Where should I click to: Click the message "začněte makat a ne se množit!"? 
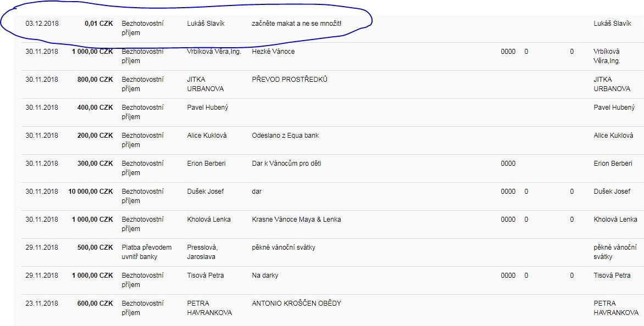296,24
